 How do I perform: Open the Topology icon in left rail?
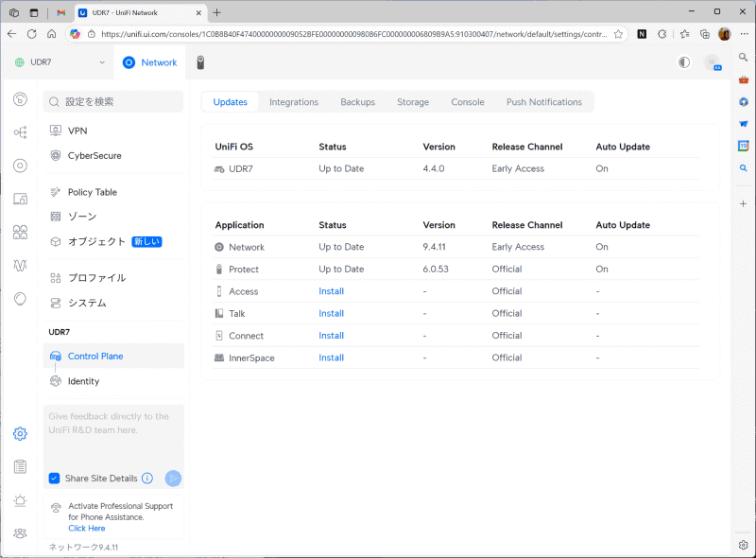coord(20,133)
